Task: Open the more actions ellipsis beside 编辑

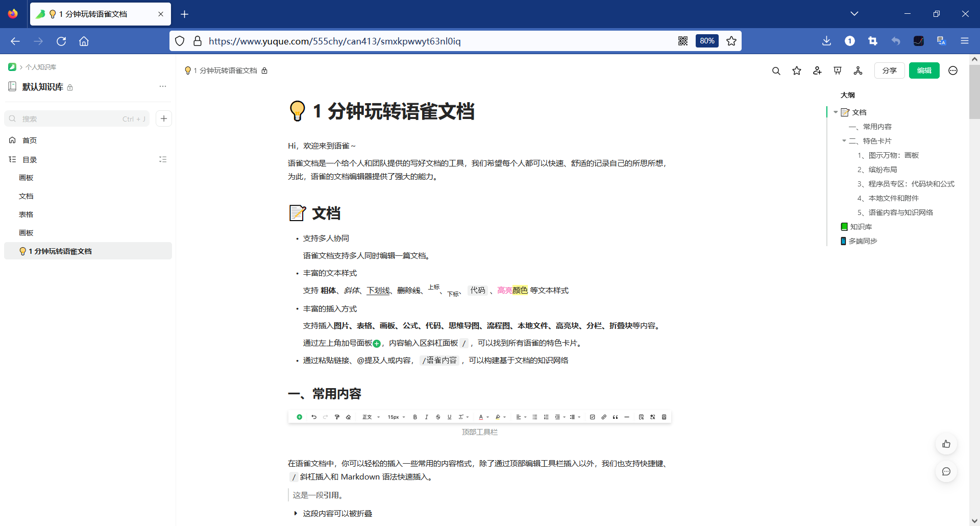Action: 953,70
